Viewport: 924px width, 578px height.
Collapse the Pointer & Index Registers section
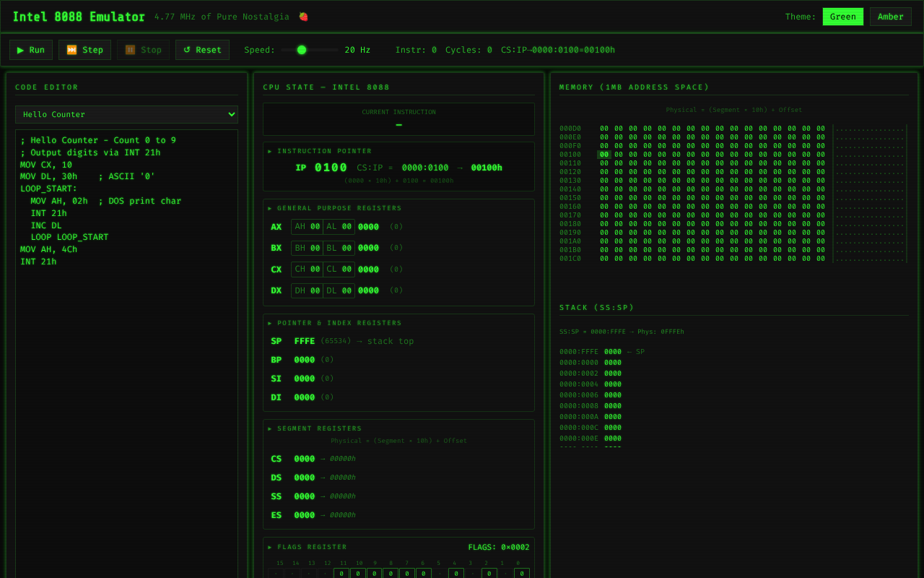tap(335, 323)
